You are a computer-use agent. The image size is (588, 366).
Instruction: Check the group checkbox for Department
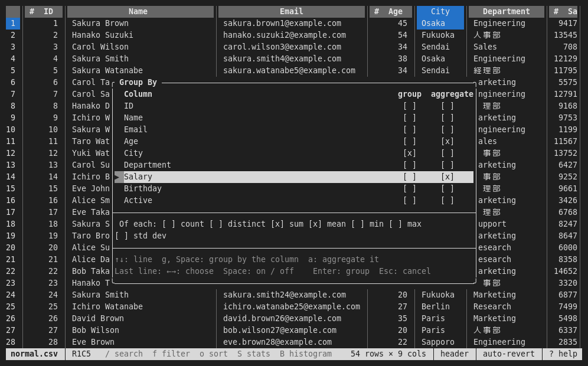(x=410, y=165)
